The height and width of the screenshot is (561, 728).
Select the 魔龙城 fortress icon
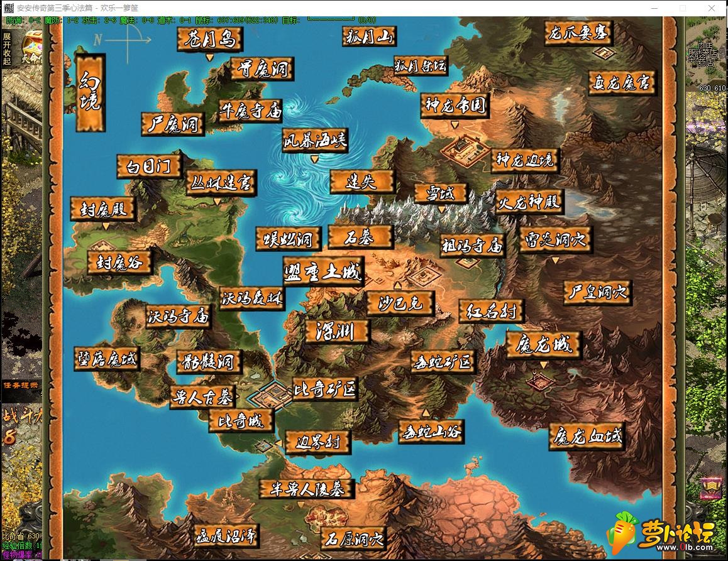coord(540,381)
